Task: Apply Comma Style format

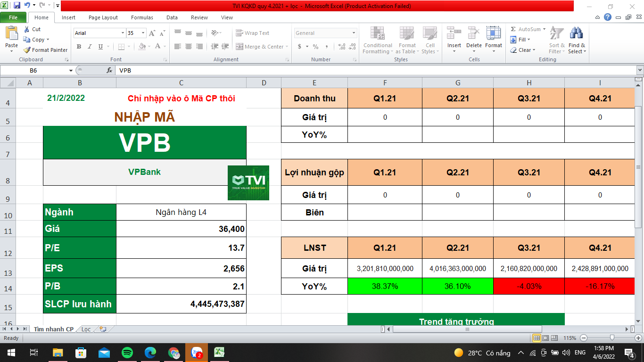Action: [x=327, y=47]
